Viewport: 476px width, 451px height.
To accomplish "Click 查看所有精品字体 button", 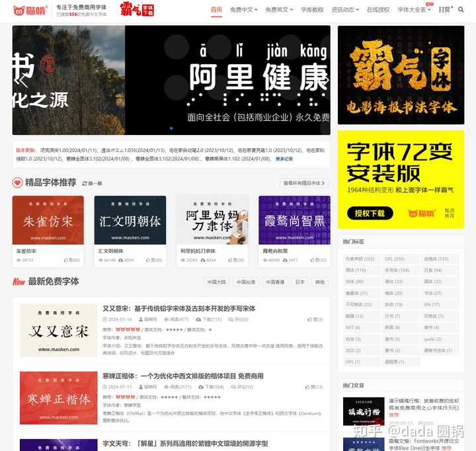I will [x=304, y=183].
